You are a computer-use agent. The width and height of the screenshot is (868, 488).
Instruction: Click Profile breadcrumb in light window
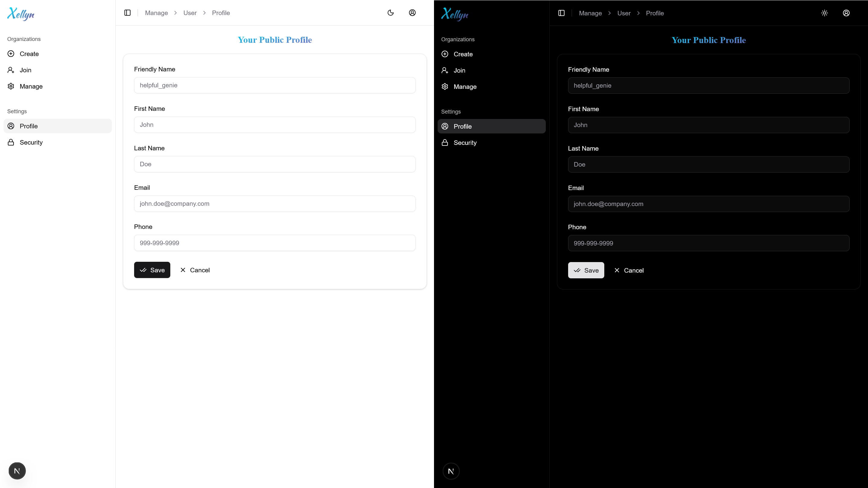coord(221,13)
